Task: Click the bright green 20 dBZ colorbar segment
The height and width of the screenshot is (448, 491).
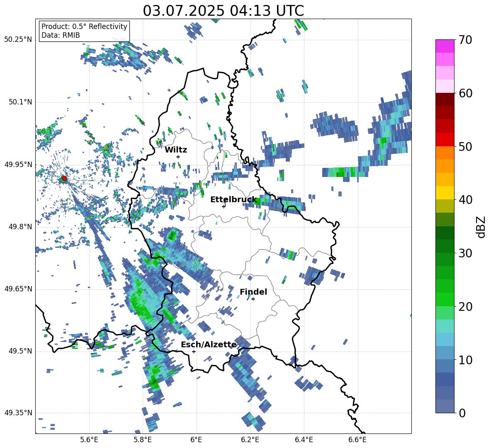Action: [445, 299]
